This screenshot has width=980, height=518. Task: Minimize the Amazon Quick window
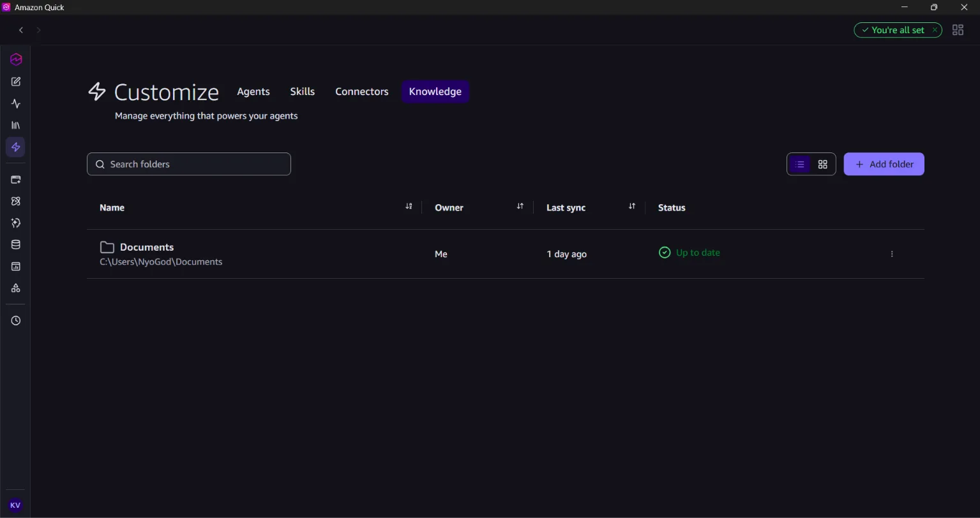[904, 7]
